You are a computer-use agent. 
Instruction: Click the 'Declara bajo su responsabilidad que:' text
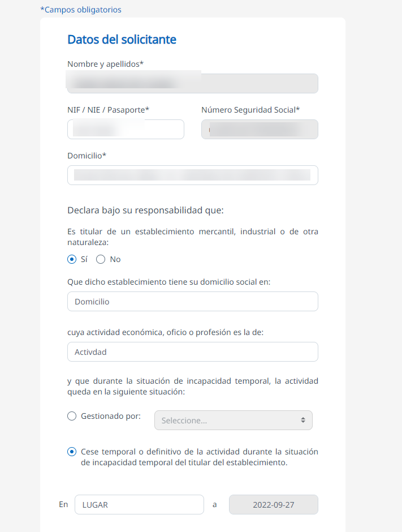[145, 211]
